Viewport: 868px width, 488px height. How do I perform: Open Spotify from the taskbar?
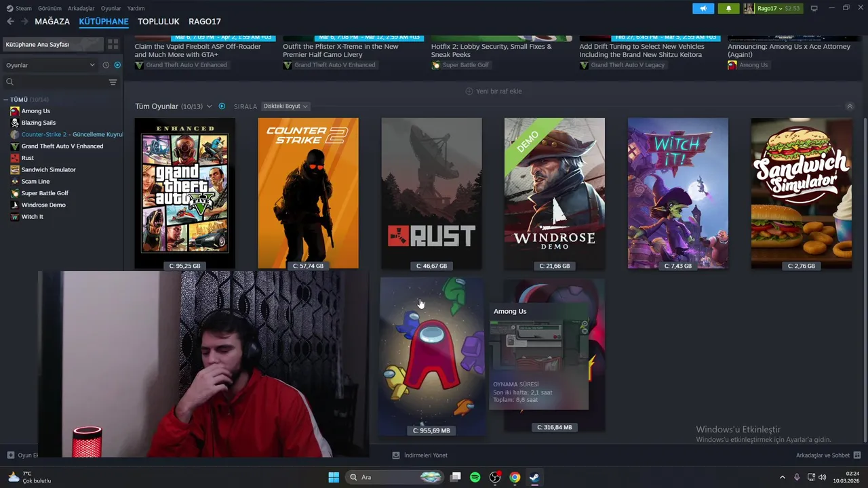click(475, 477)
